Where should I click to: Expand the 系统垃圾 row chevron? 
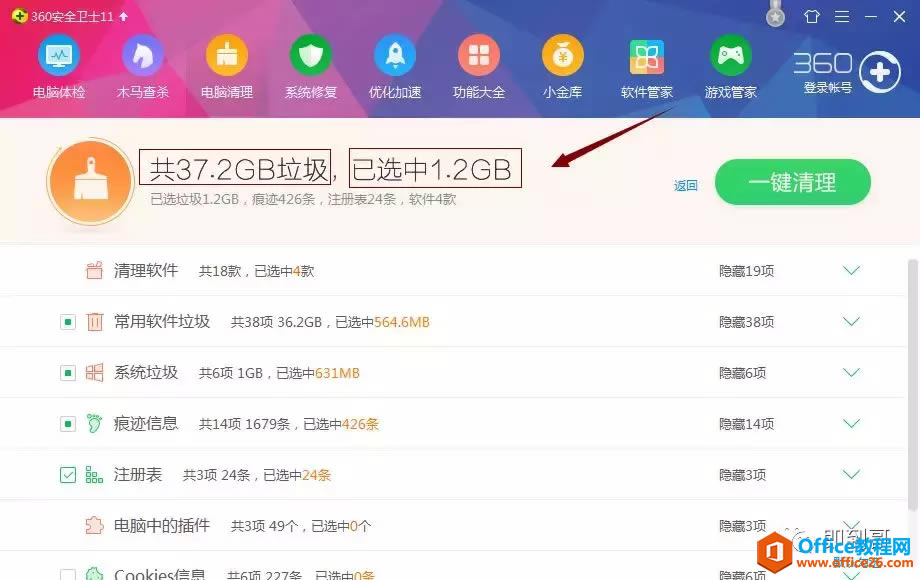click(x=851, y=372)
